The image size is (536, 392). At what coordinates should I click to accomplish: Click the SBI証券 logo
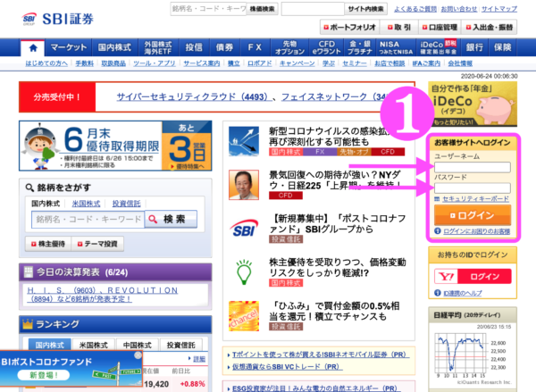[58, 19]
